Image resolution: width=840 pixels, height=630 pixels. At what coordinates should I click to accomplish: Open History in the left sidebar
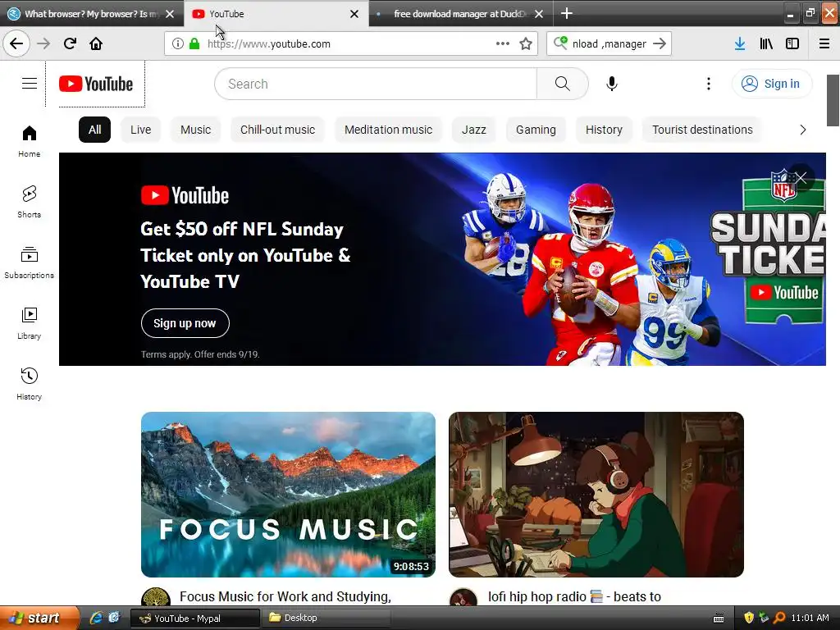point(30,384)
